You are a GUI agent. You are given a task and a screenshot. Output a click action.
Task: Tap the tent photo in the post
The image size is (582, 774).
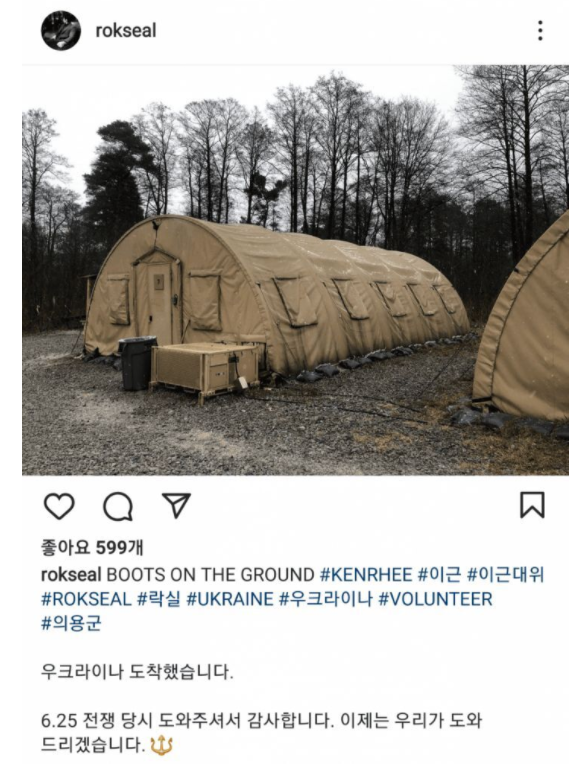tap(295, 270)
